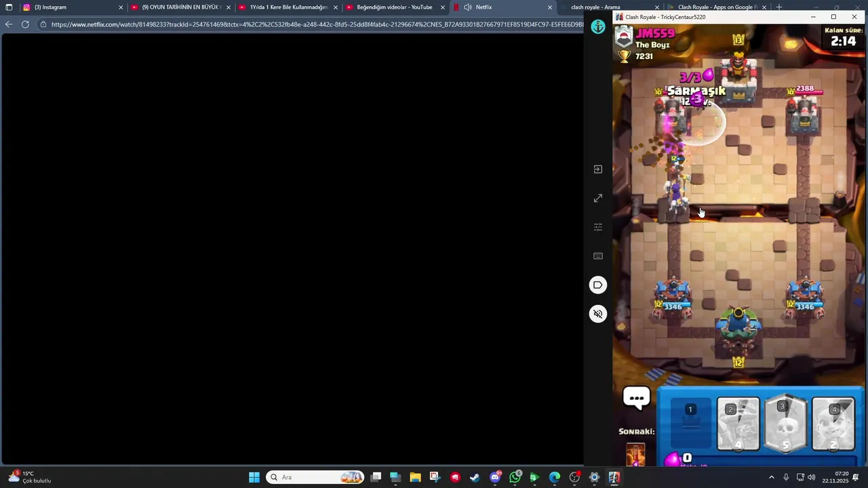This screenshot has height=488, width=868.
Task: Open the emote chat speech bubble
Action: 636,399
